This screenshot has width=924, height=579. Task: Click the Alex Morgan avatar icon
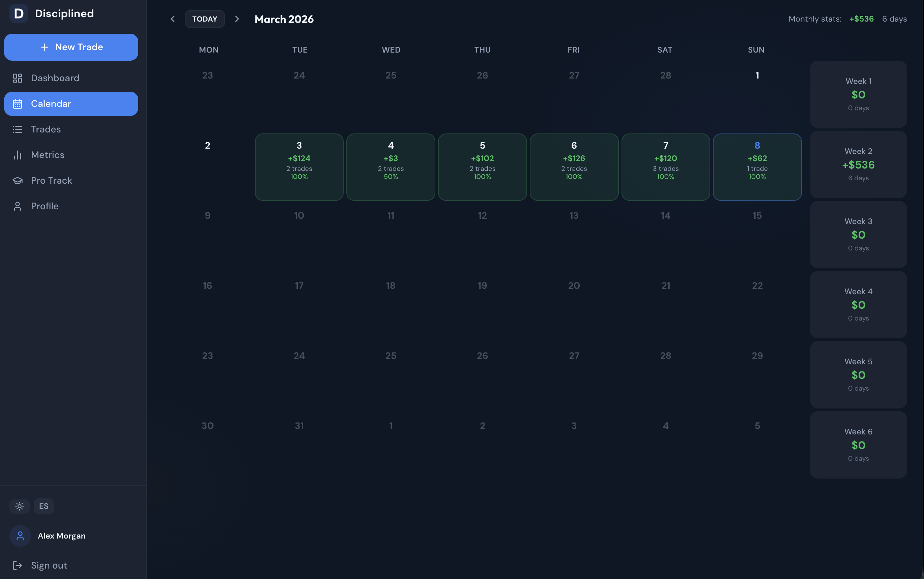(20, 535)
